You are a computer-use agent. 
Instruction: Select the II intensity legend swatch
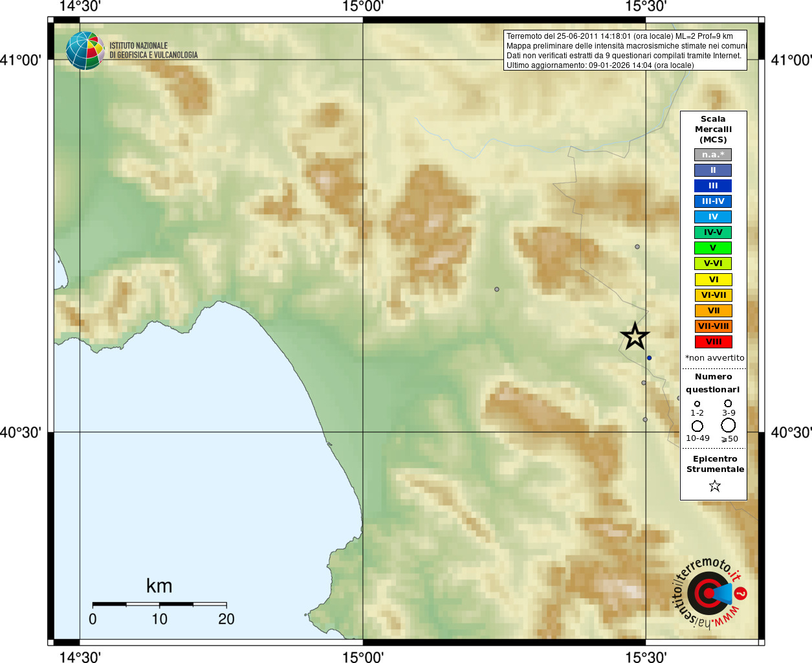click(x=713, y=170)
